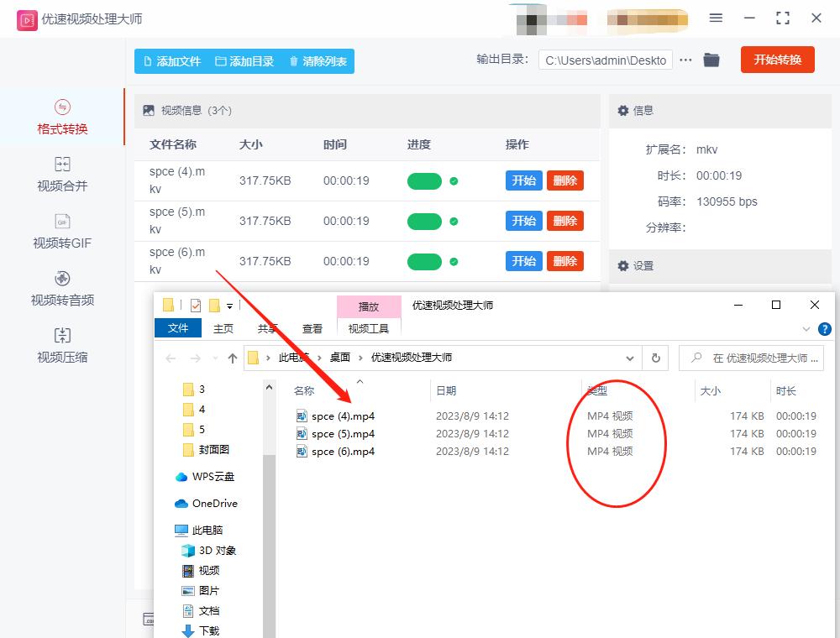Open Explorer help question mark icon

pos(825,329)
